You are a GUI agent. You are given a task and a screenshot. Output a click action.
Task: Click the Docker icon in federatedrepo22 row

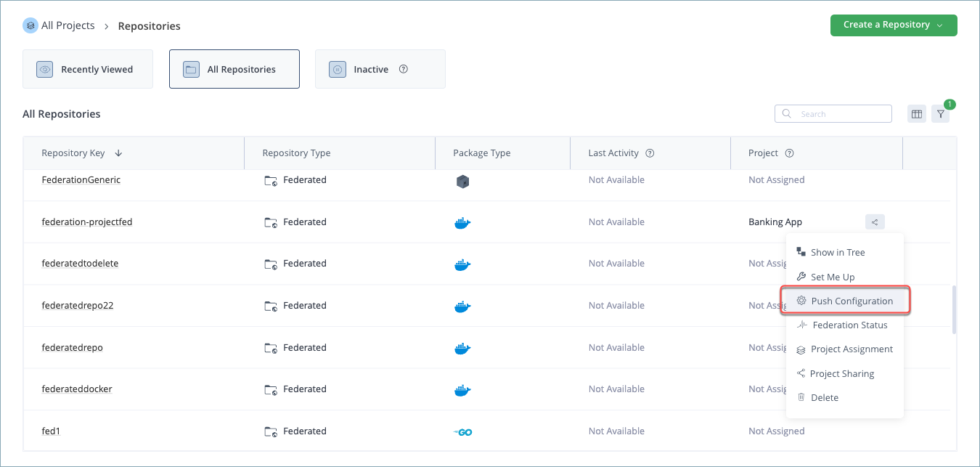coord(462,306)
